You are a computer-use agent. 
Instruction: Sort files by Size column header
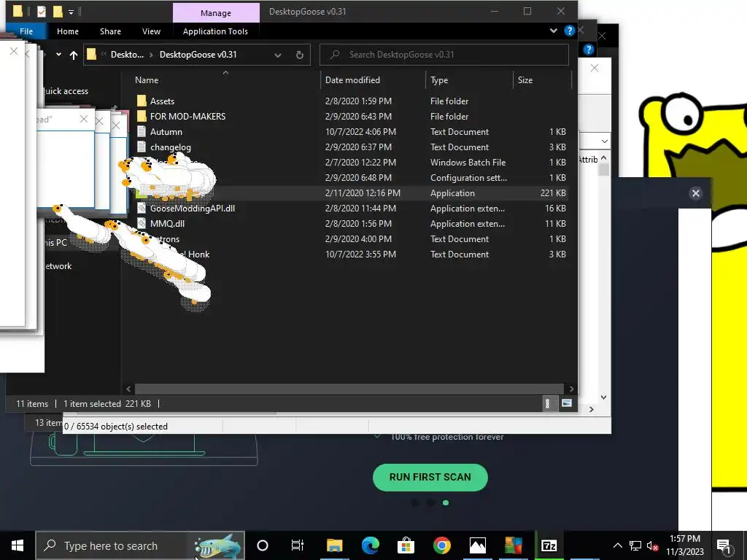525,80
